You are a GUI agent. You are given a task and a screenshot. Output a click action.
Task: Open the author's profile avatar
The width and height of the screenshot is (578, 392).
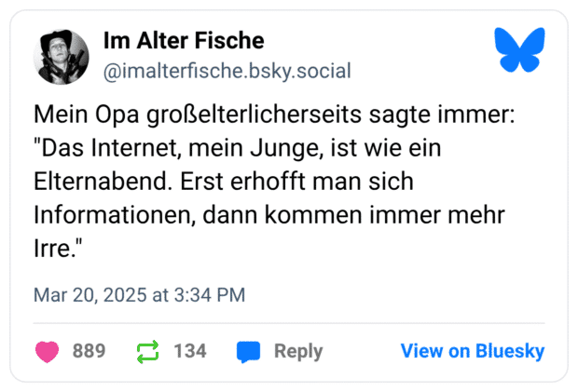[x=62, y=56]
